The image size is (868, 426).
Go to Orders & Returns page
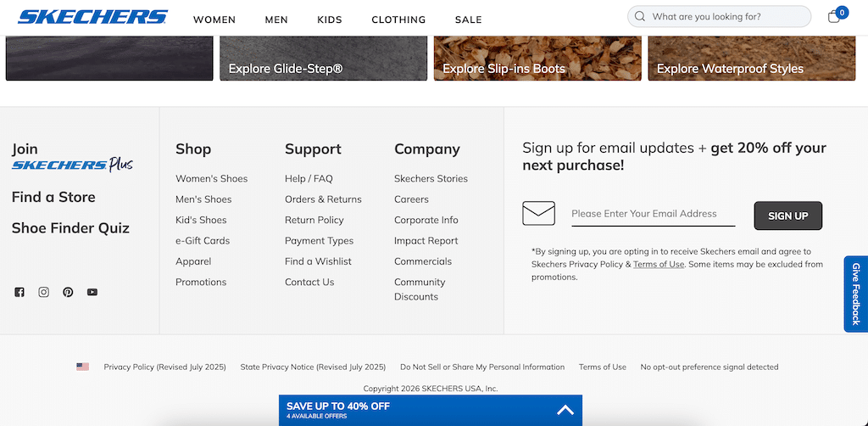point(323,199)
